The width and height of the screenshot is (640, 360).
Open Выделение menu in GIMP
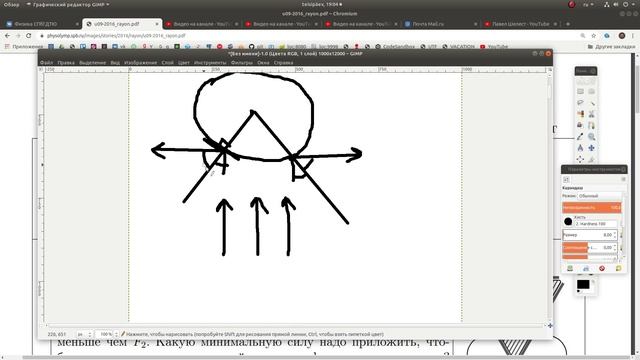click(x=92, y=62)
